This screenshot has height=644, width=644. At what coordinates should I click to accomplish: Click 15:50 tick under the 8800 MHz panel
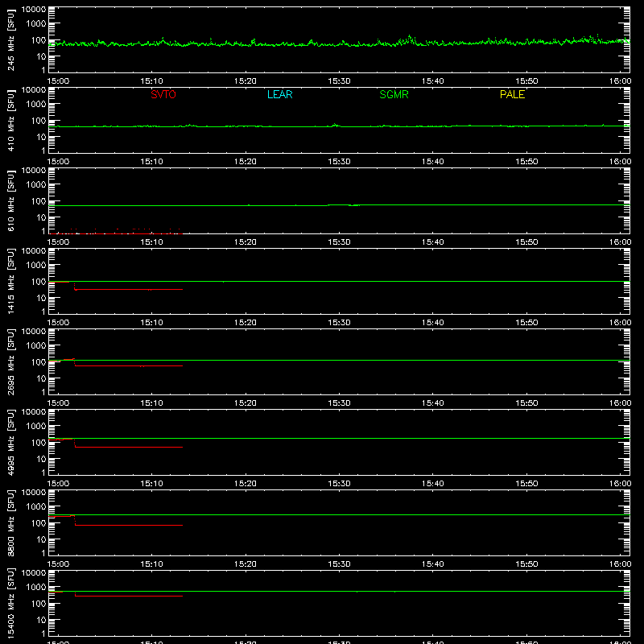tap(526, 564)
